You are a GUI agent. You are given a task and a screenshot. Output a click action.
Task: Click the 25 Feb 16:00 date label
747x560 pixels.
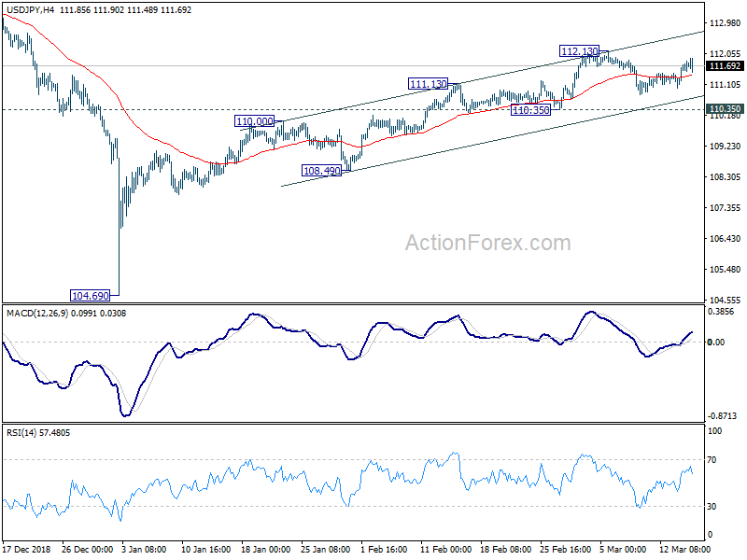point(565,549)
